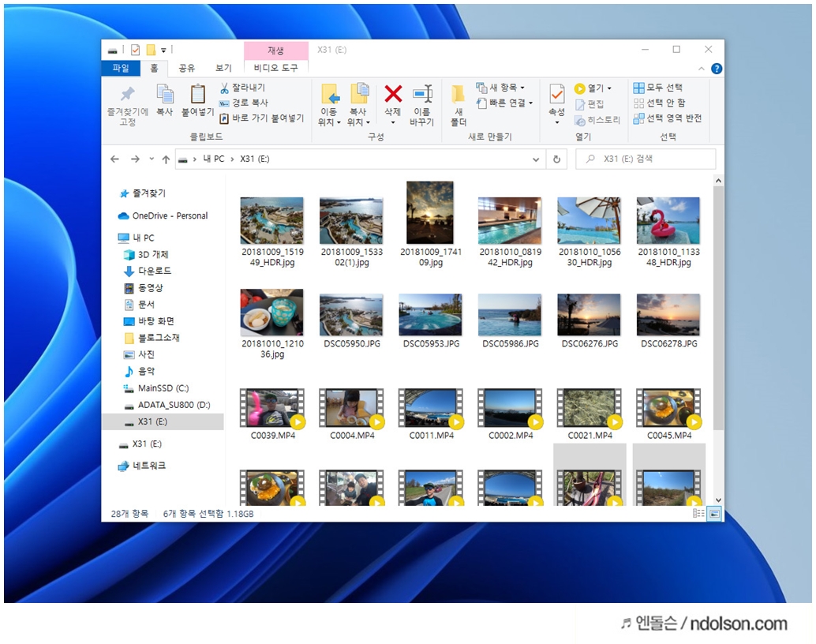Go up one folder level arrow
The image size is (816, 644).
pos(166,159)
